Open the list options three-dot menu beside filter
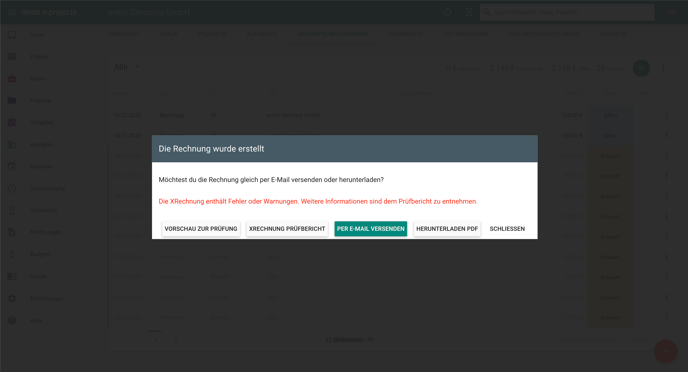 click(x=663, y=68)
